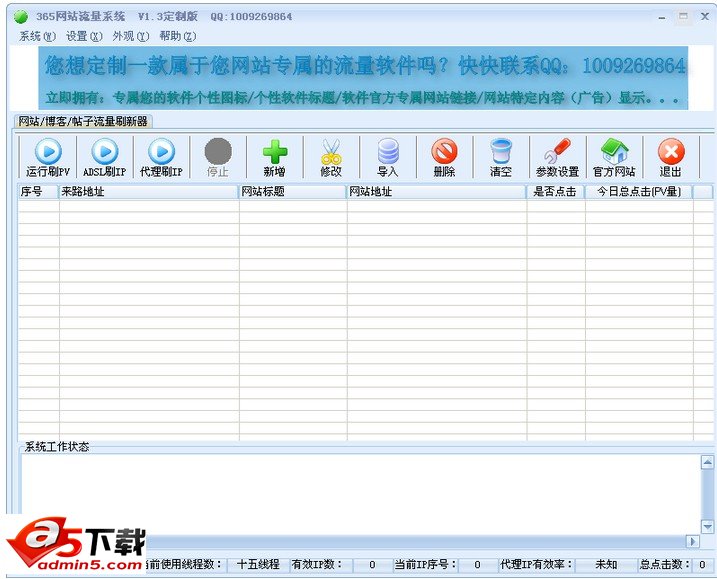Click the grey 停止 stop icon
717x579 pixels.
pos(218,151)
